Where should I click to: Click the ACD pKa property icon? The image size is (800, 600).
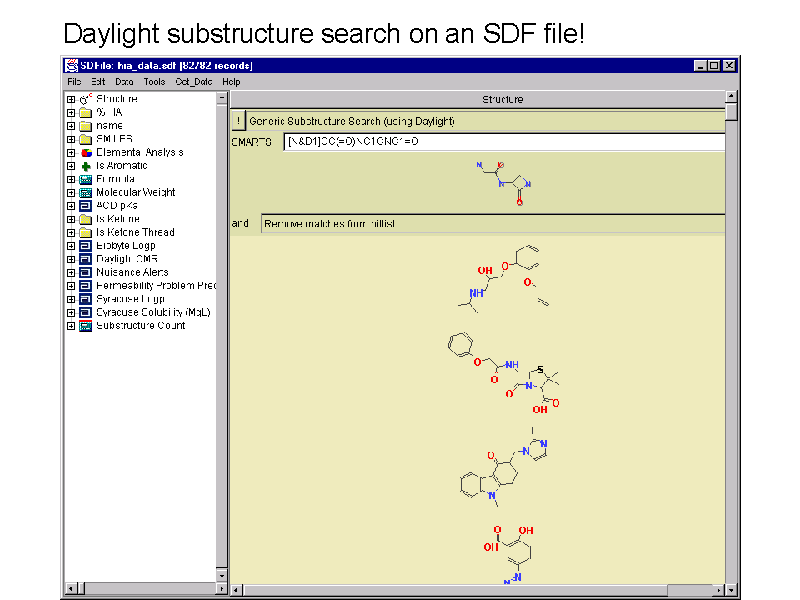86,205
